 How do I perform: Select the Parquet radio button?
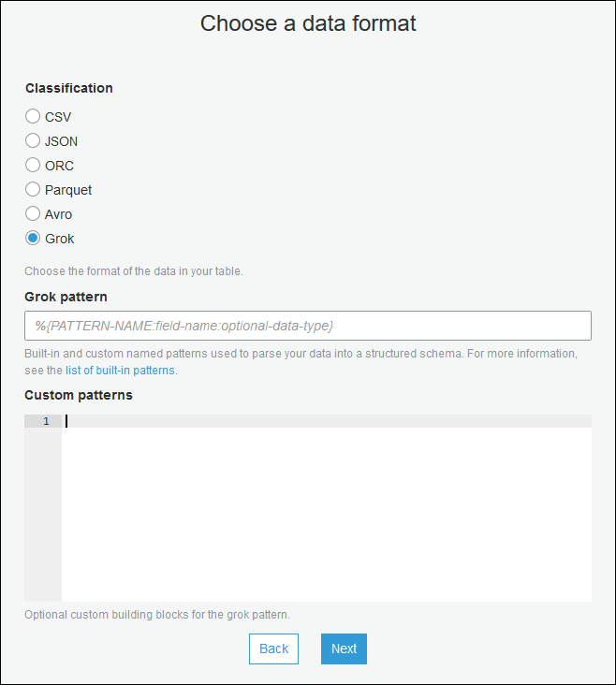click(33, 190)
